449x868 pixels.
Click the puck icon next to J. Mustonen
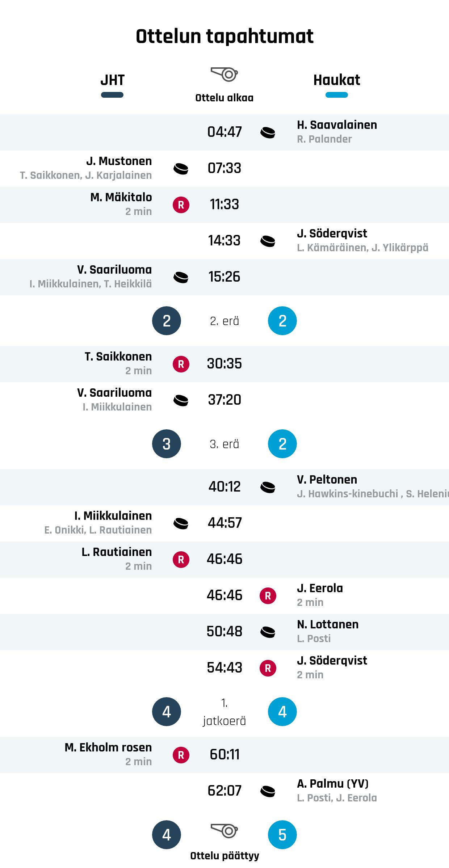181,169
